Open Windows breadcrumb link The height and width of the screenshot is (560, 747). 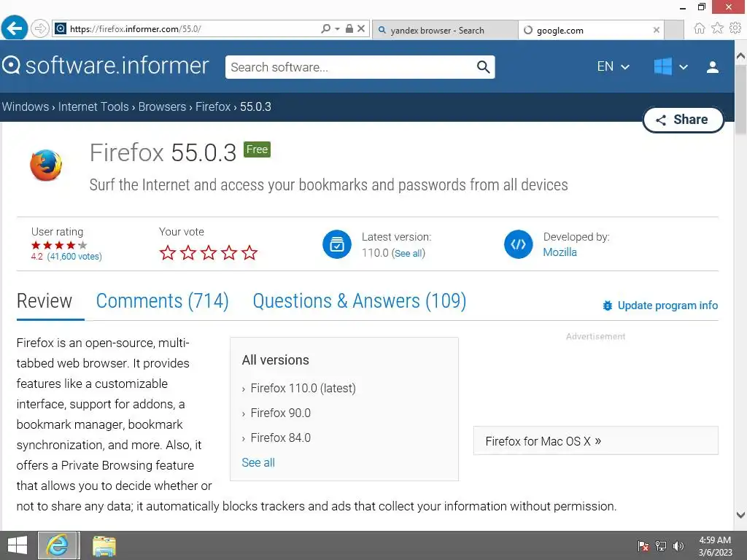pos(26,106)
